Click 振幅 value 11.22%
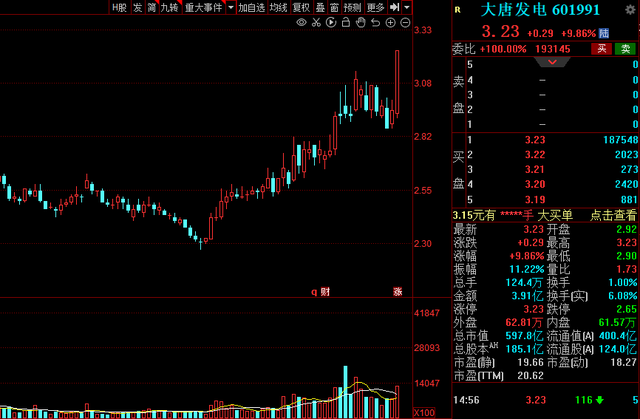This screenshot has height=419, width=640. (527, 269)
